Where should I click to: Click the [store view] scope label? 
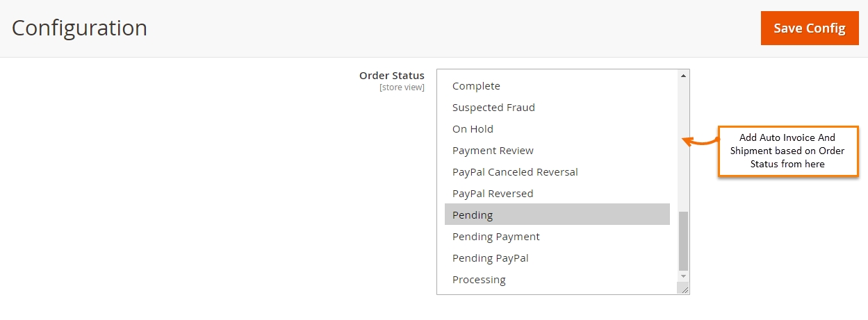tap(402, 87)
